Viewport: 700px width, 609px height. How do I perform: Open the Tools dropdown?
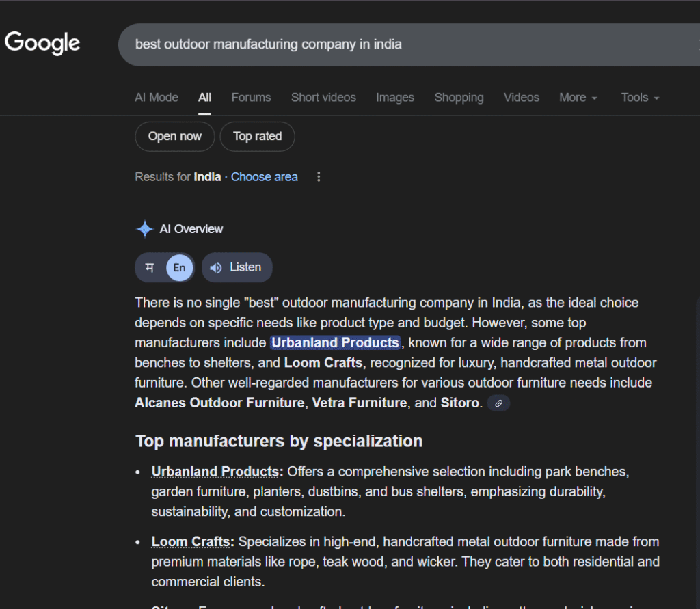pos(640,98)
